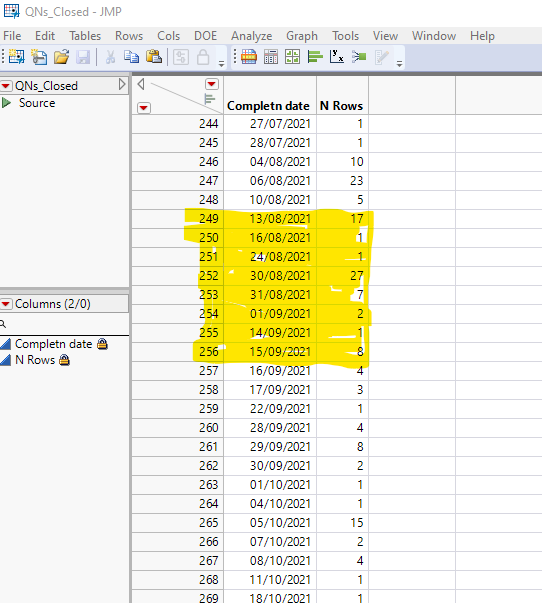542x603 pixels.
Task: Click the orange data table toolbar icon
Action: 249,57
